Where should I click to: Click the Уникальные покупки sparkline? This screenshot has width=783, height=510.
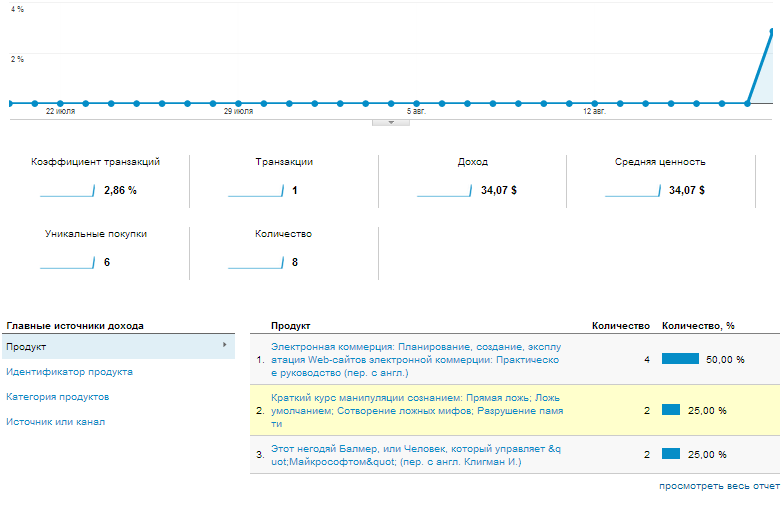pos(68,263)
